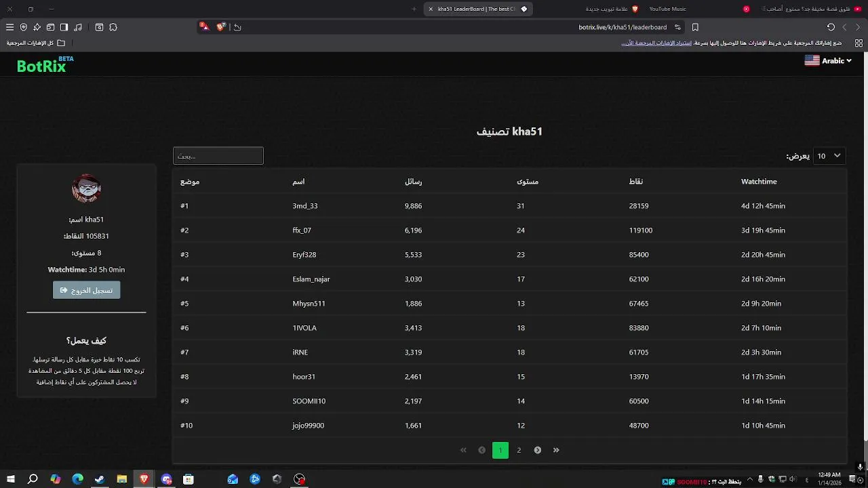Go forward using the browser arrow
This screenshot has height=488, width=868.
click(844, 27)
